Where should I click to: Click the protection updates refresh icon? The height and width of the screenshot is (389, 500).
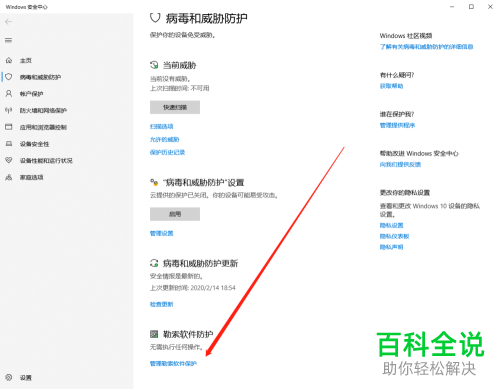154,263
